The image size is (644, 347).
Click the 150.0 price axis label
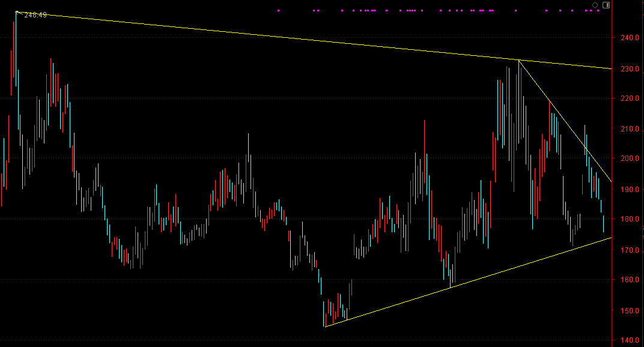point(630,311)
